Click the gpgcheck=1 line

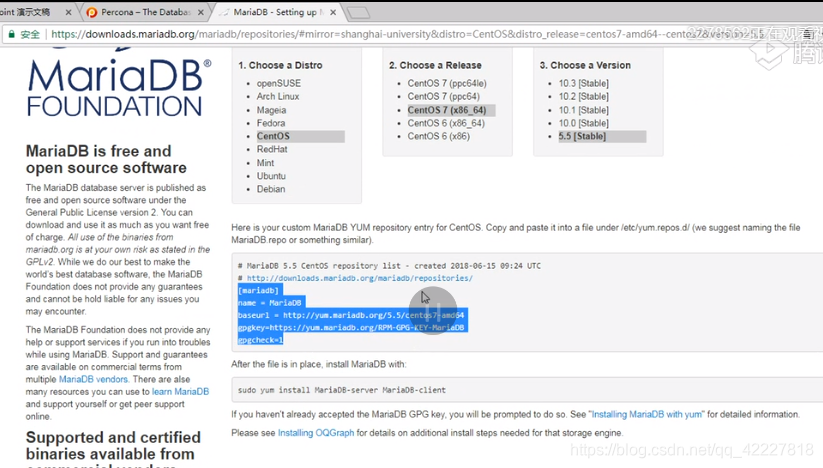point(260,341)
